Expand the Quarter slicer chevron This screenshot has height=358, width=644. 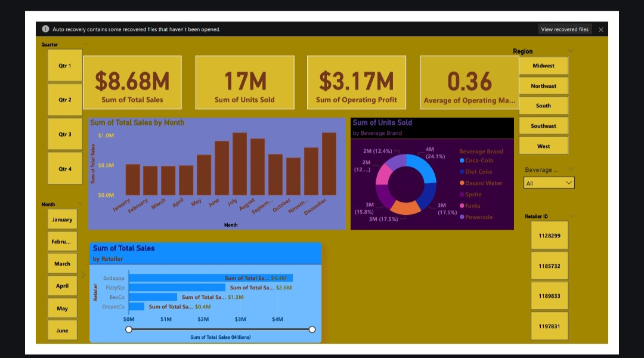[x=85, y=45]
